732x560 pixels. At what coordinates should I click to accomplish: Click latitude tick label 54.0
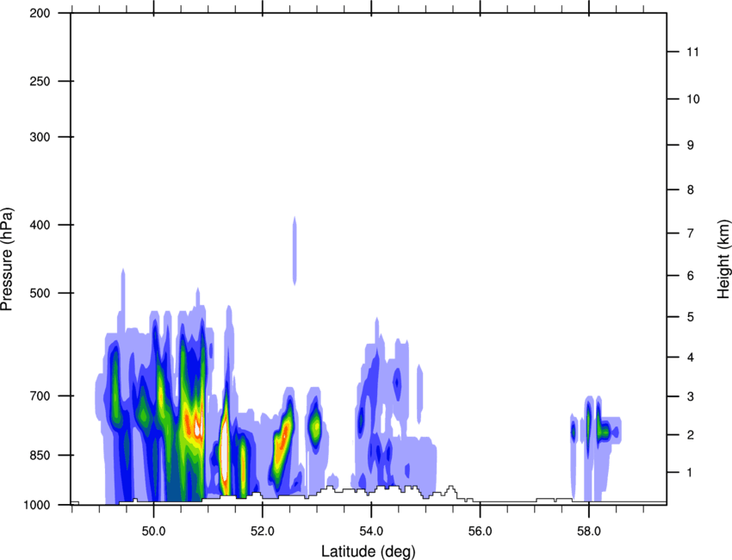[371, 532]
